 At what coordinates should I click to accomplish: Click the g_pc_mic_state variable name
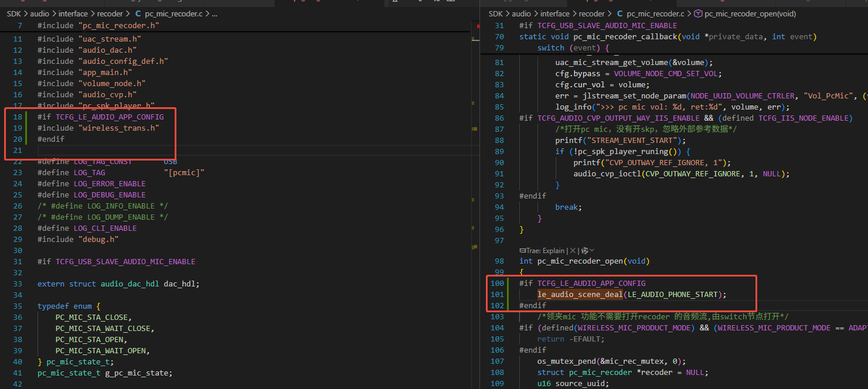[137, 373]
